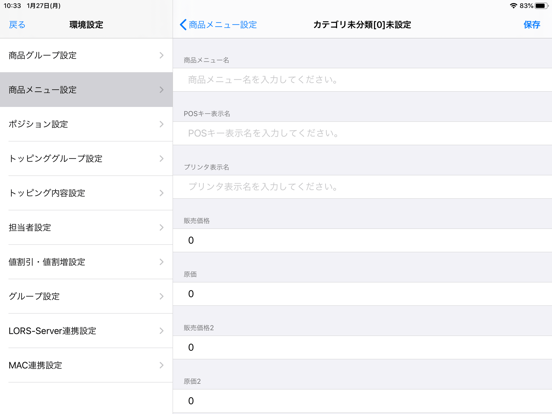Tap the 戻る back button
The image size is (552, 414).
tap(17, 25)
